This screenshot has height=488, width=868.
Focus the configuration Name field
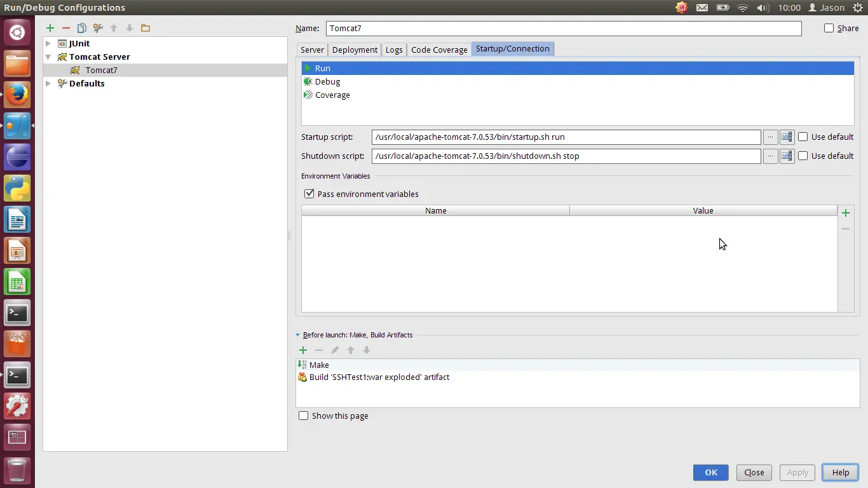tap(564, 28)
